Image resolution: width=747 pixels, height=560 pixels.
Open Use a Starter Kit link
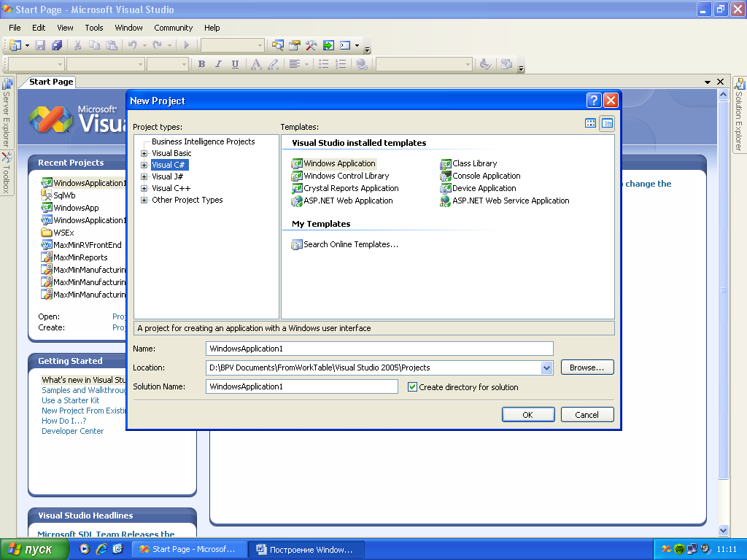click(x=71, y=400)
